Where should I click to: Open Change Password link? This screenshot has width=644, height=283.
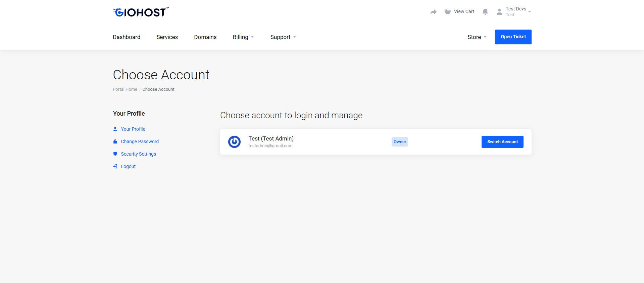[x=140, y=141]
